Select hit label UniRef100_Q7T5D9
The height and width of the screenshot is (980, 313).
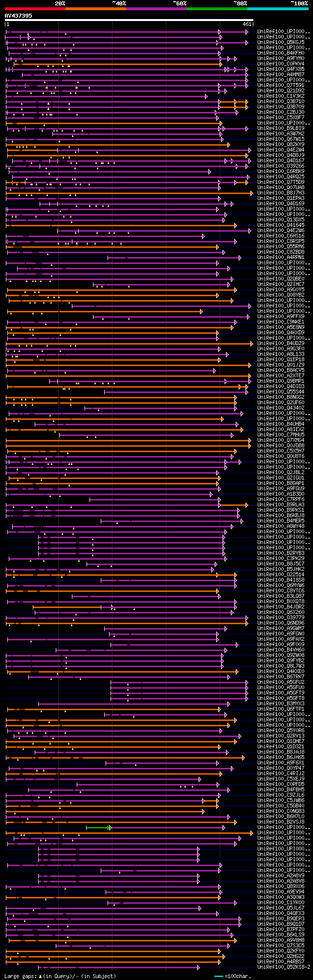282,182
